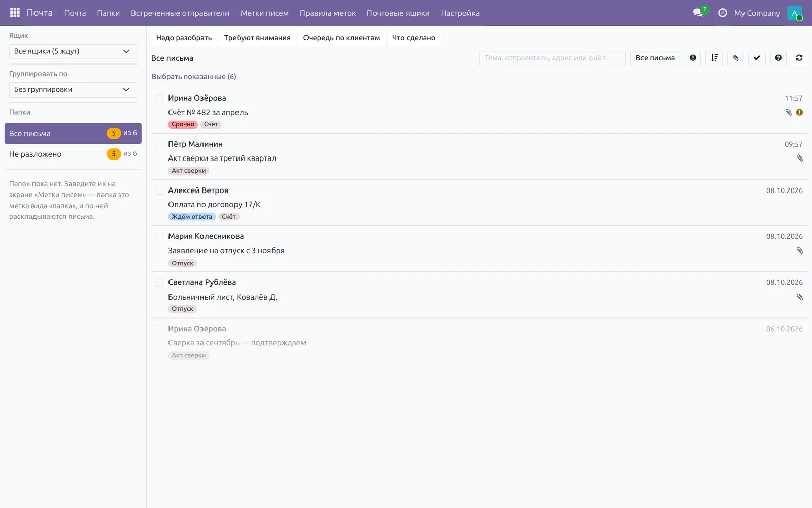Open the Все письма filter button

pyautogui.click(x=655, y=58)
